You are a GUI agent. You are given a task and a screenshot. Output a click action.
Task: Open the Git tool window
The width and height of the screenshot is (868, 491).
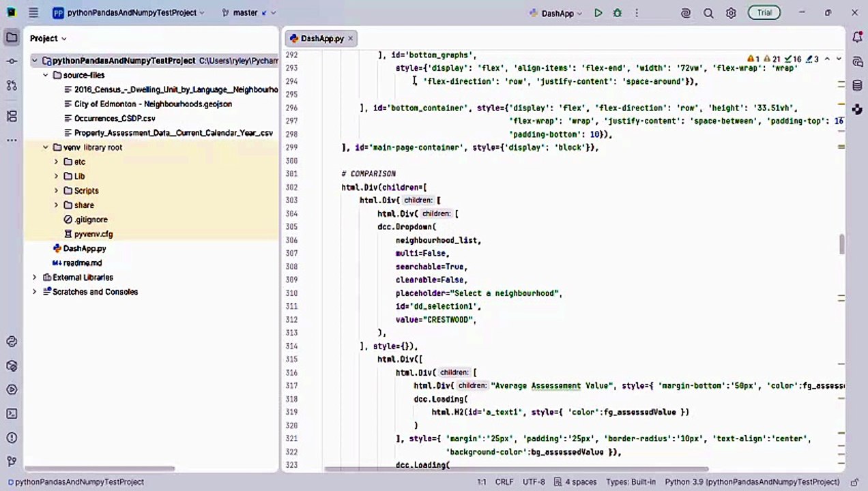pyautogui.click(x=12, y=461)
